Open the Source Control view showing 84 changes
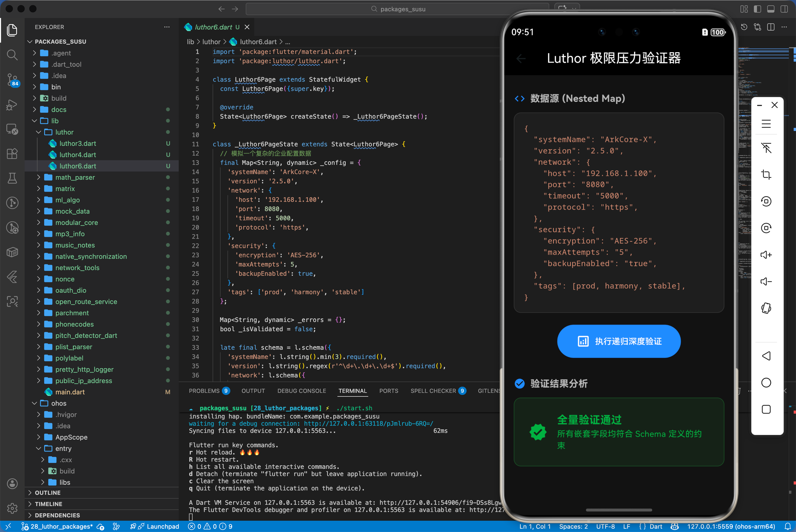This screenshot has height=532, width=796. click(x=12, y=80)
